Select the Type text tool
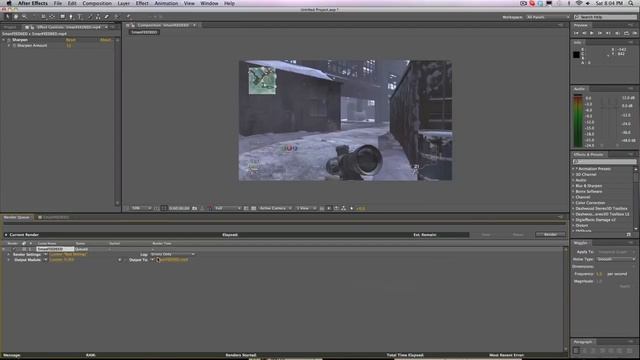The height and width of the screenshot is (360, 640). (80, 17)
